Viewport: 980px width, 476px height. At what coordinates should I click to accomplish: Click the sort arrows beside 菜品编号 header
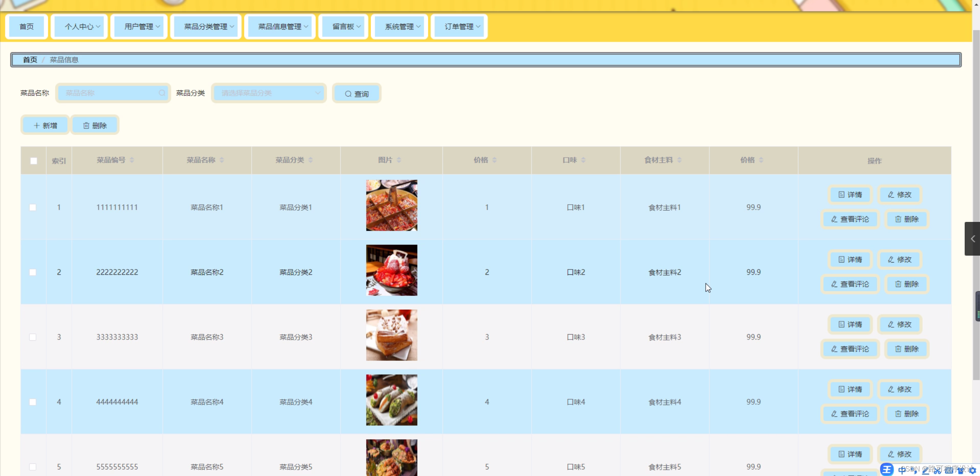tap(132, 160)
